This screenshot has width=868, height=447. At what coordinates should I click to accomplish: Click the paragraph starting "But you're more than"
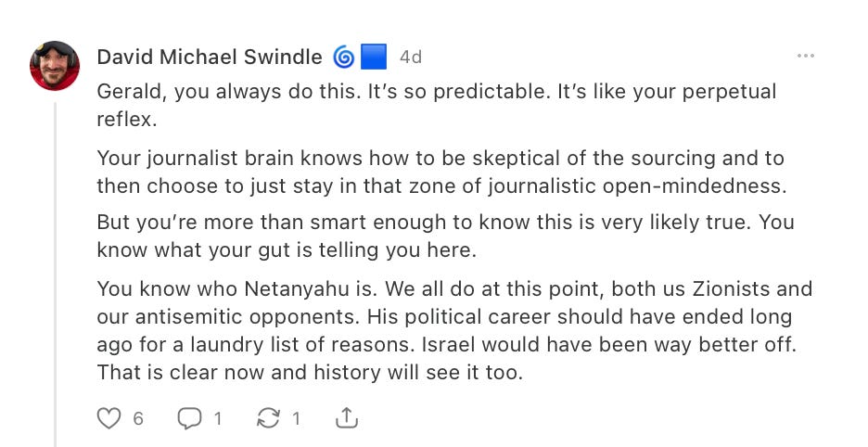click(446, 236)
